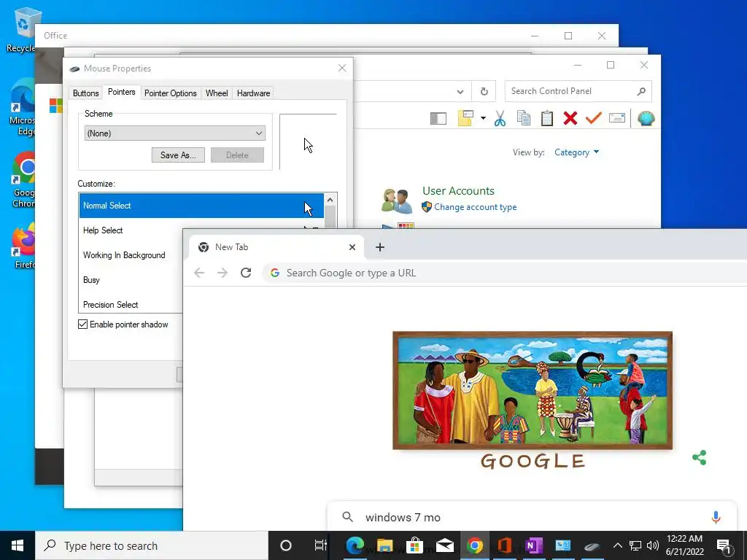Close the Chrome New Tab tab
The width and height of the screenshot is (747, 560).
(352, 247)
